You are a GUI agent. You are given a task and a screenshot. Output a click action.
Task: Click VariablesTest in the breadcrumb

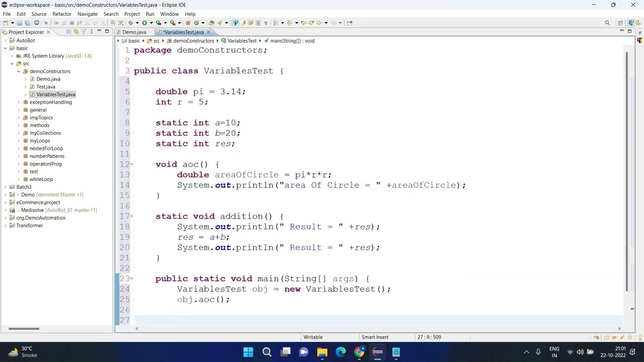click(x=242, y=41)
